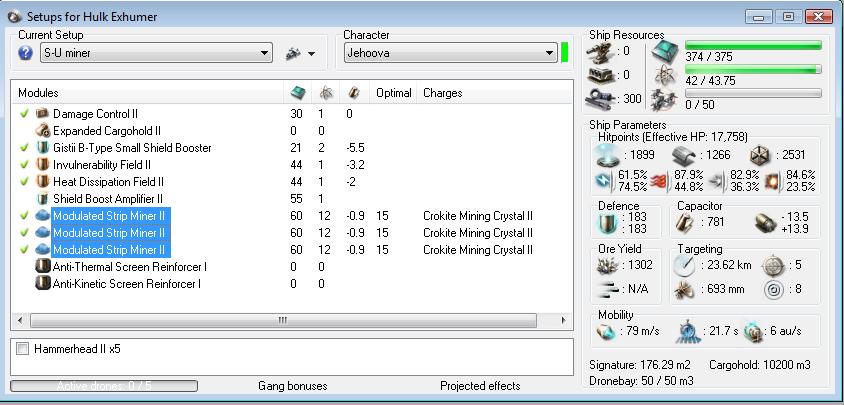Enable the Hammerhead II x5 drones checkbox
844x405 pixels.
pos(23,349)
